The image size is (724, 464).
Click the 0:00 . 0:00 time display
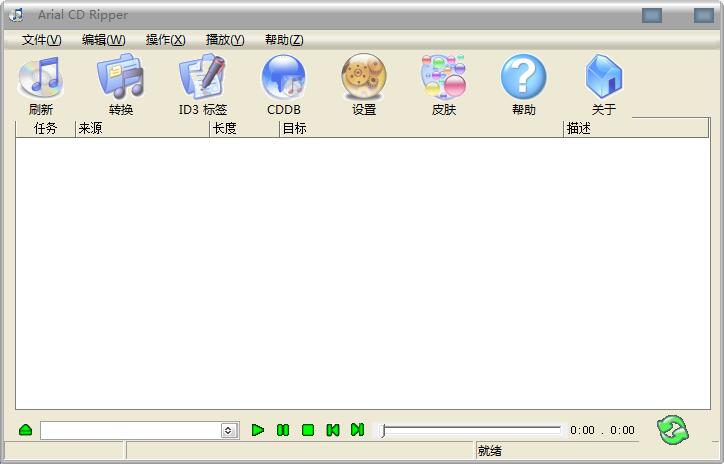tap(602, 430)
